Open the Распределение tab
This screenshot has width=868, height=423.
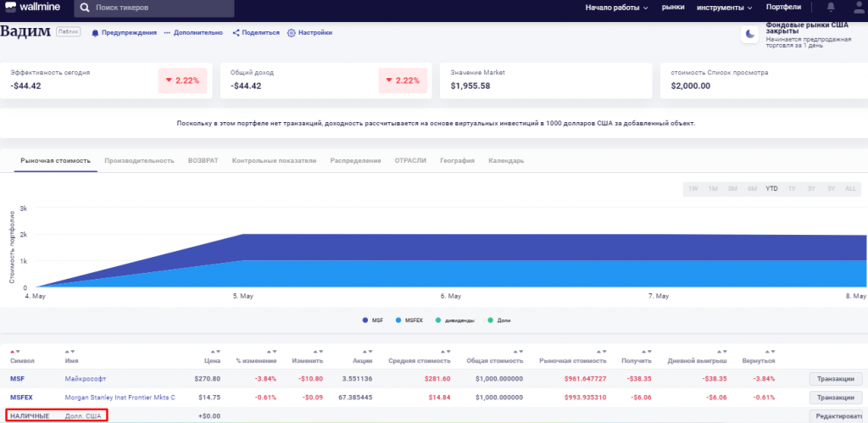355,160
